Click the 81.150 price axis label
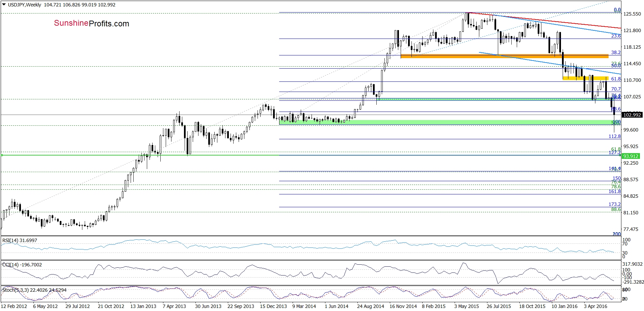Screen dimensions: 644x311 [631, 213]
